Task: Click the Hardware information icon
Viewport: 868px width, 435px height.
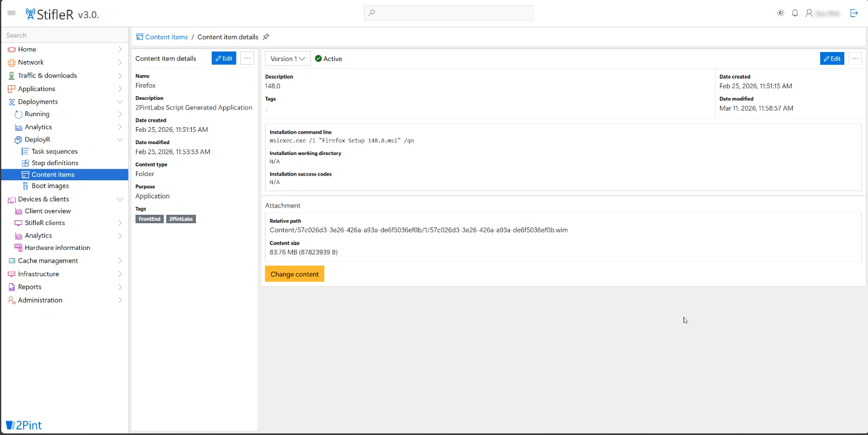Action: coord(19,247)
